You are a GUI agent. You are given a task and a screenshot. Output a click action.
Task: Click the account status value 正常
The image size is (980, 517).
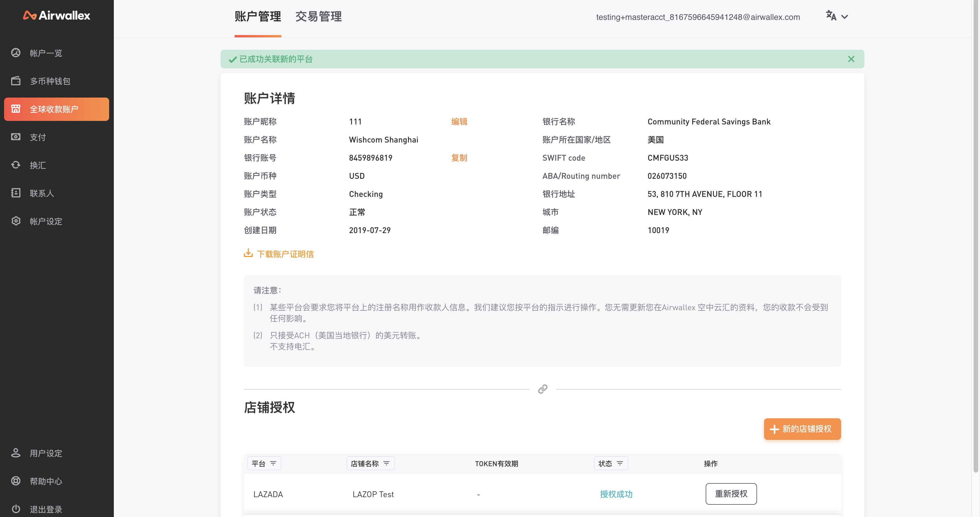coord(357,212)
